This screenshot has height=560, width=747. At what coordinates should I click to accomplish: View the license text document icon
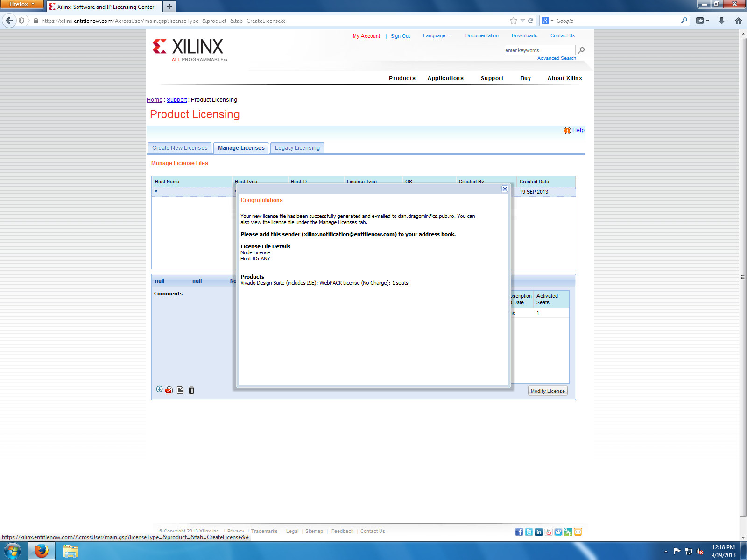pyautogui.click(x=180, y=390)
